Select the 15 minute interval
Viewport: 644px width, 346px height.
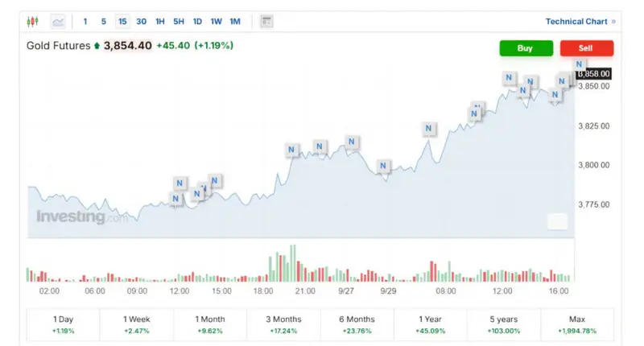click(122, 22)
